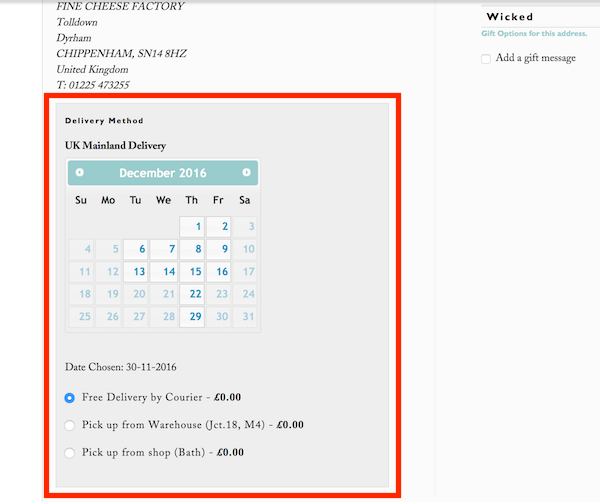Choose December 29 in the calendar
Screen dimensions: 600x502
(x=192, y=316)
